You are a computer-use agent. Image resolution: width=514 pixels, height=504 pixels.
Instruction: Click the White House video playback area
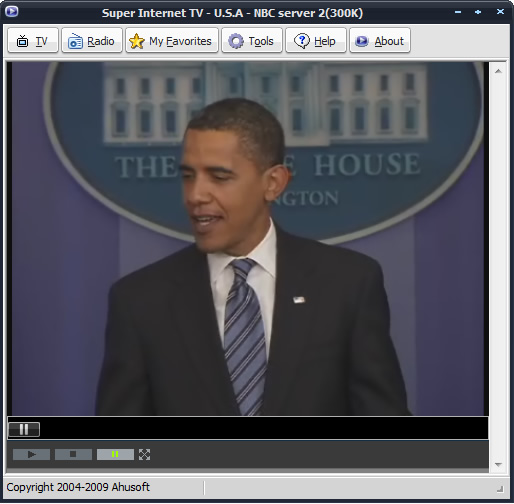coord(248,239)
